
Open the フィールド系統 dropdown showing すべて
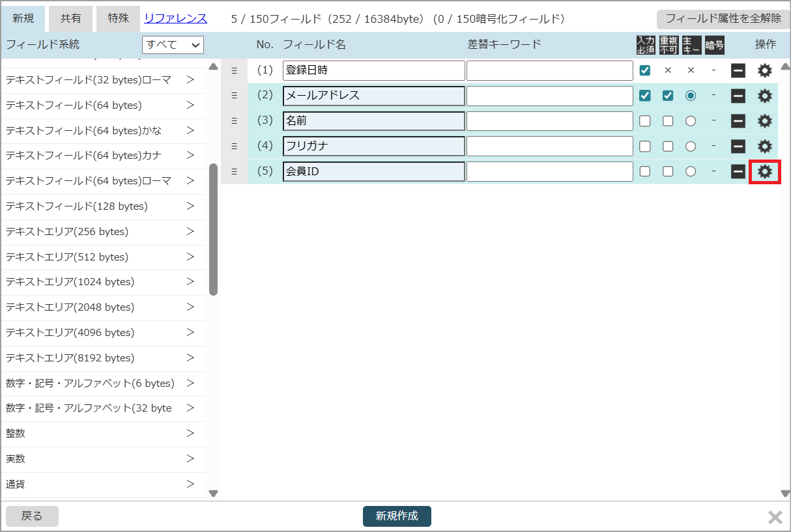[173, 45]
